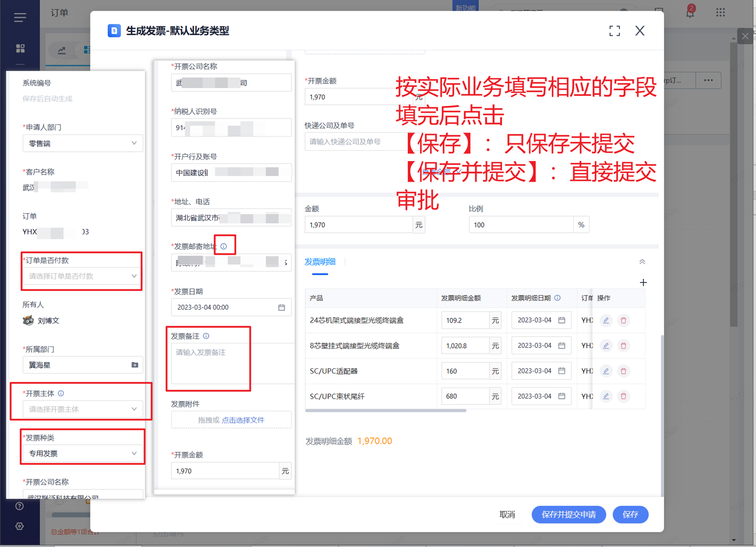Open the 订单是否付款 dropdown
The width and height of the screenshot is (756, 547).
coord(83,276)
